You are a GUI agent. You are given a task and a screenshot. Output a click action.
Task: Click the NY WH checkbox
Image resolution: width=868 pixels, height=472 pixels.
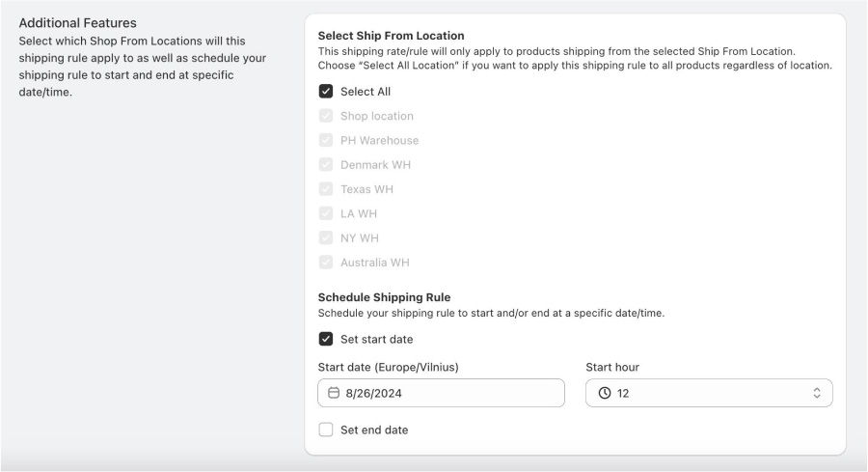point(326,237)
